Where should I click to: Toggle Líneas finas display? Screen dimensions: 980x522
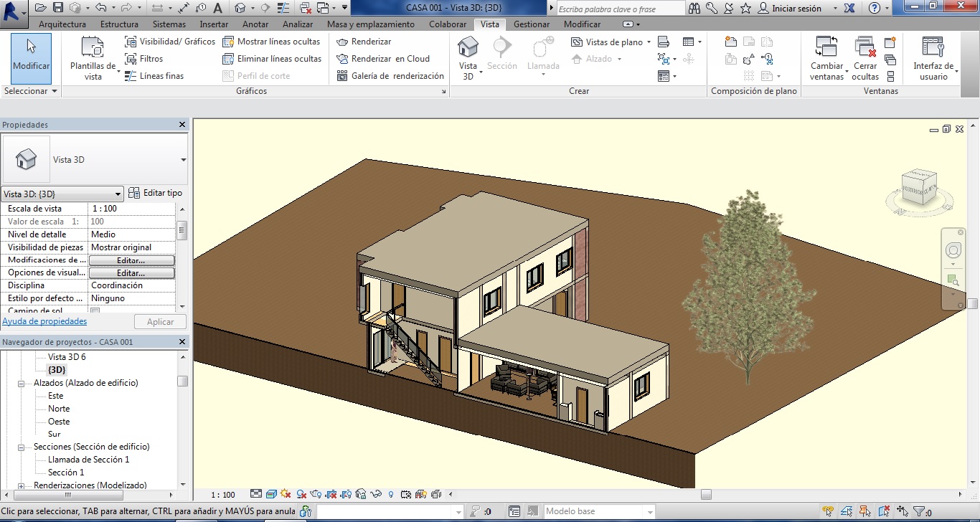coord(154,76)
